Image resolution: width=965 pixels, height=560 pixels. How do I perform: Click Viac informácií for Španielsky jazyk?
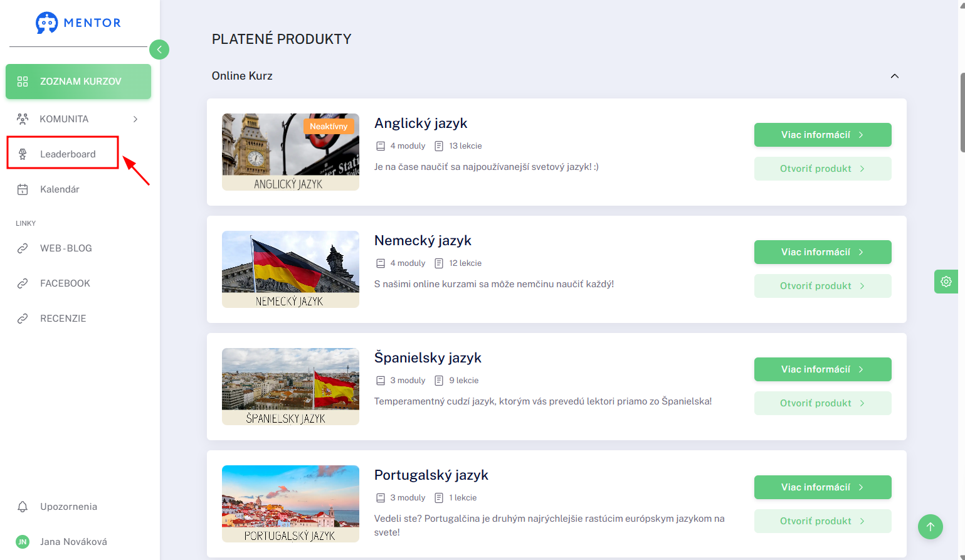click(823, 369)
